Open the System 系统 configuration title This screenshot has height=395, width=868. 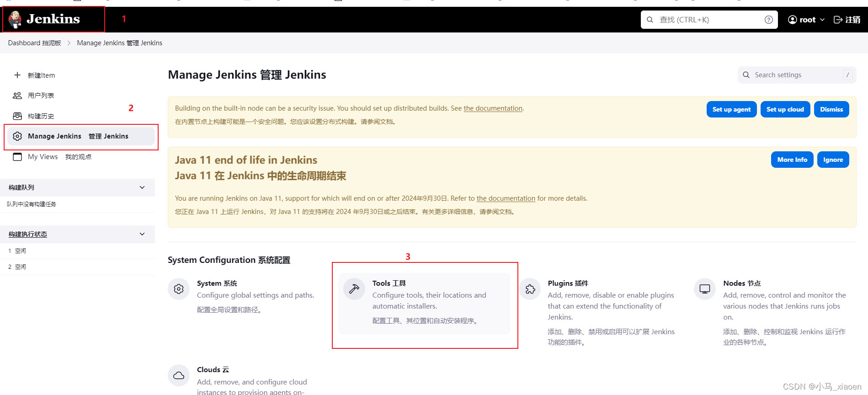[217, 283]
